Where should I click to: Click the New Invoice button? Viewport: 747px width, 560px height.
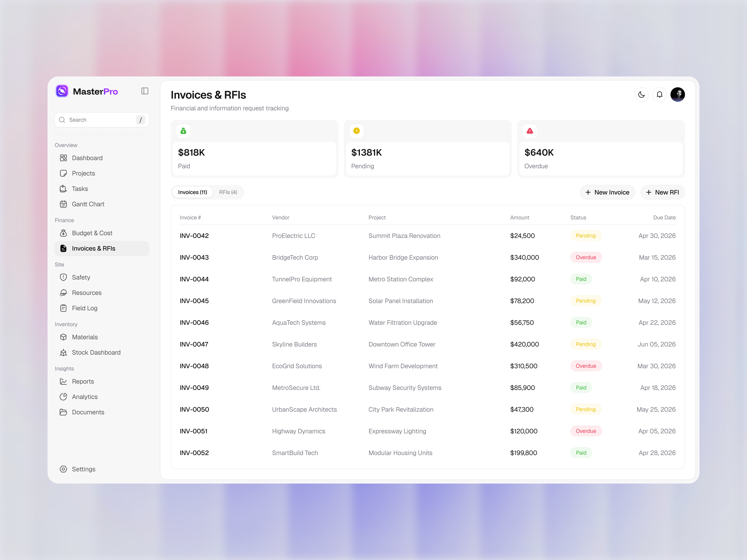pyautogui.click(x=607, y=192)
